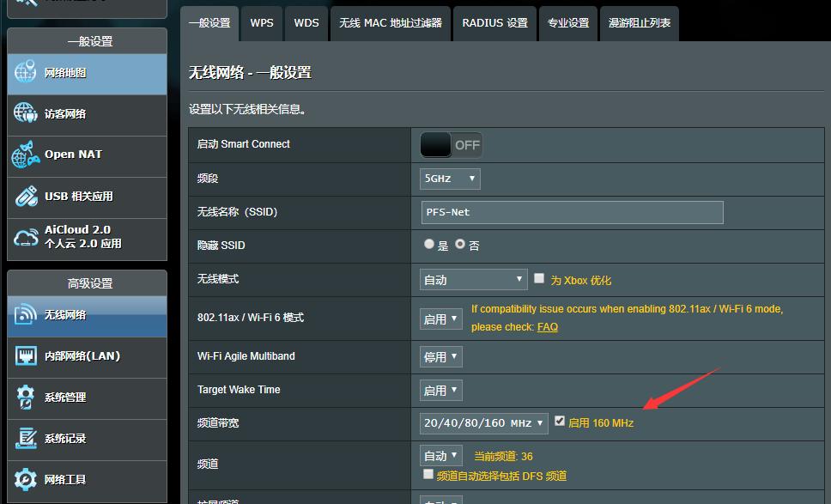Click the 高级设置 section header
The image size is (831, 504).
coord(88,283)
